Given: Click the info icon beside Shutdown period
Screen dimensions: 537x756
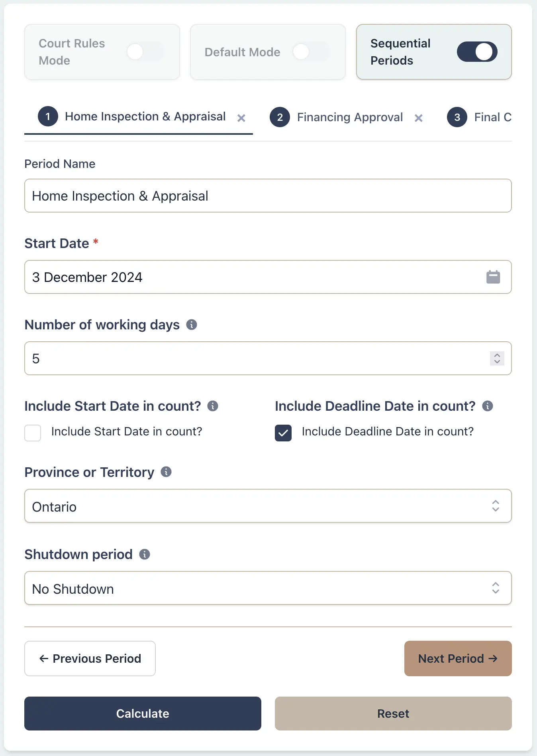Looking at the screenshot, I should point(145,554).
